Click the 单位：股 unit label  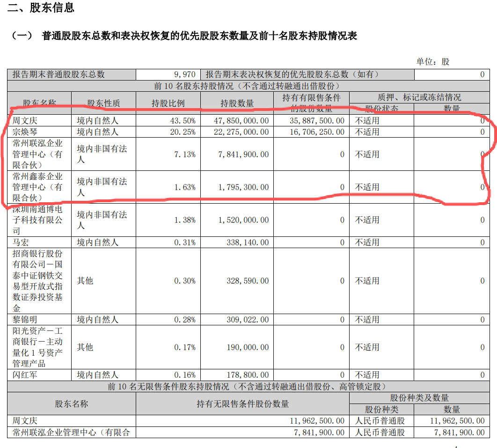(433, 62)
